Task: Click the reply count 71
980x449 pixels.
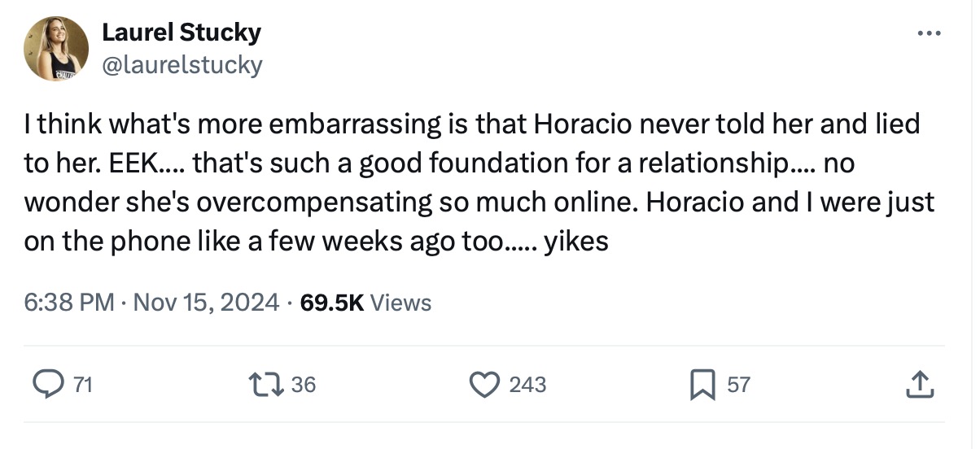Action: [82, 385]
